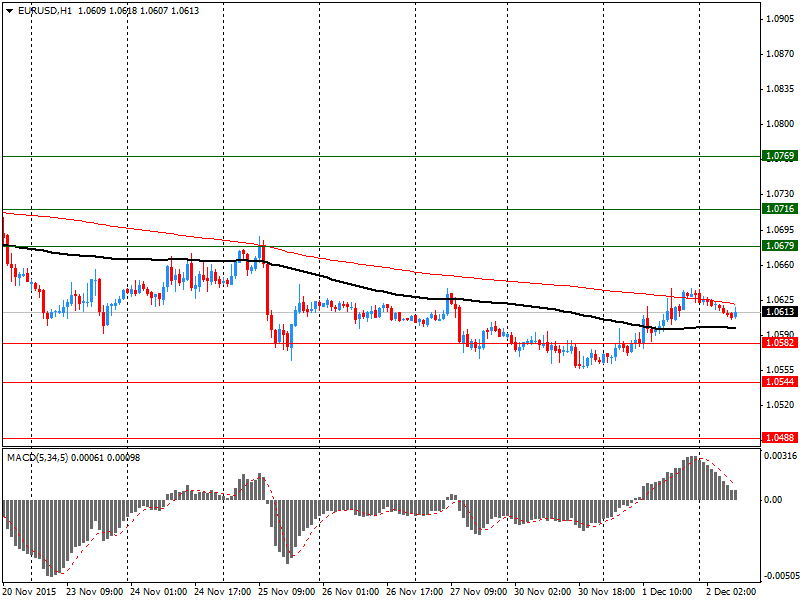
Task: Select the red 1.0582 support level label
Action: (780, 343)
